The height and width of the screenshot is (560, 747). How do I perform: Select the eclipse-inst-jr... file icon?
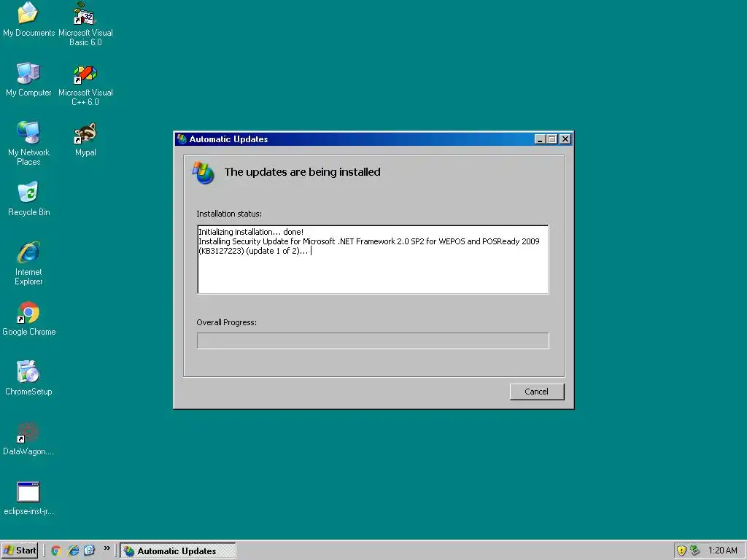[x=28, y=499]
